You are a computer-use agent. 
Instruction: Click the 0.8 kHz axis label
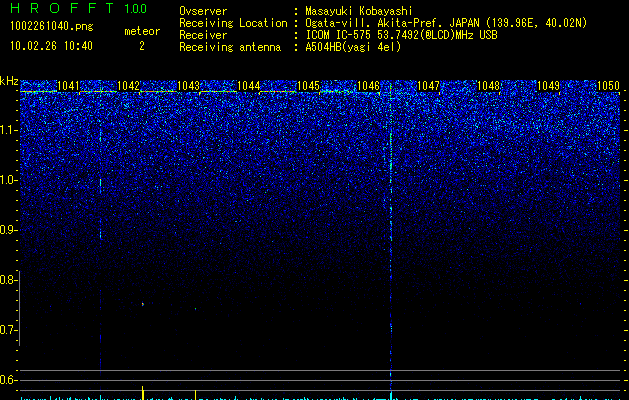coord(9,280)
